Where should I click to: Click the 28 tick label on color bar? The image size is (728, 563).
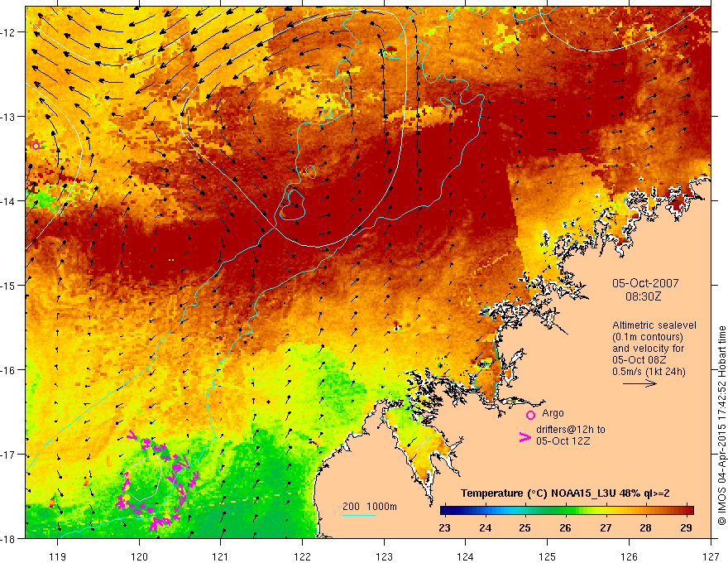(645, 527)
